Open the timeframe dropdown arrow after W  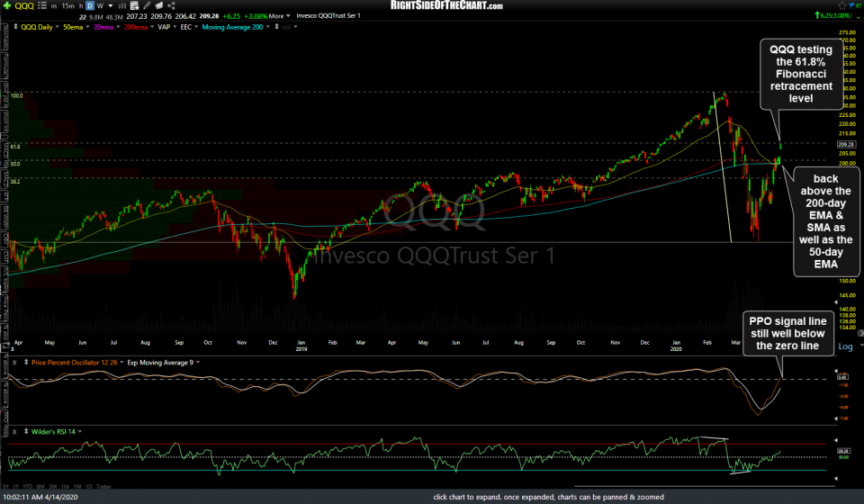(x=111, y=6)
